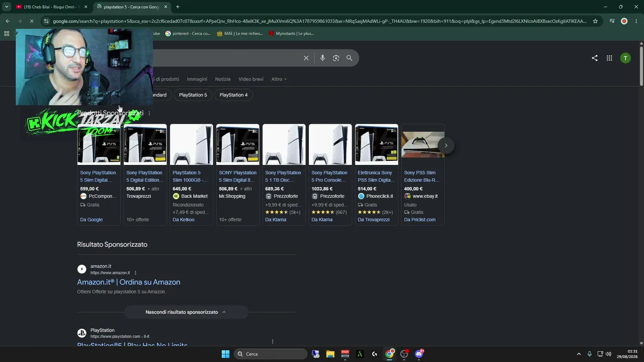Filter results by the PlayStation 5 chip

click(x=193, y=95)
